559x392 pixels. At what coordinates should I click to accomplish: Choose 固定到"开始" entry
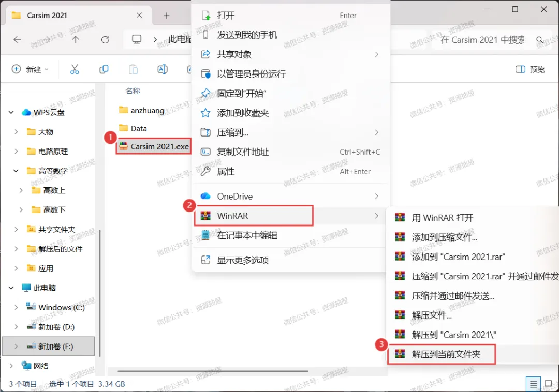(x=290, y=94)
